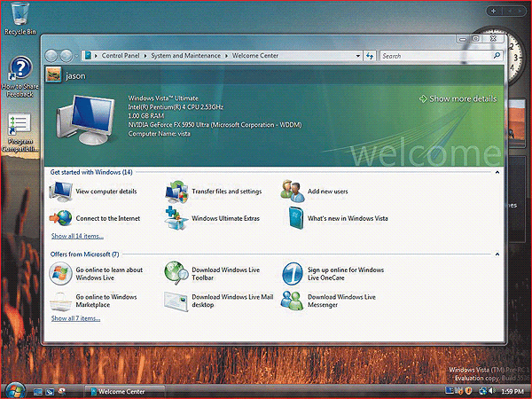Click the Back navigation button
The width and height of the screenshot is (532, 399).
point(52,56)
